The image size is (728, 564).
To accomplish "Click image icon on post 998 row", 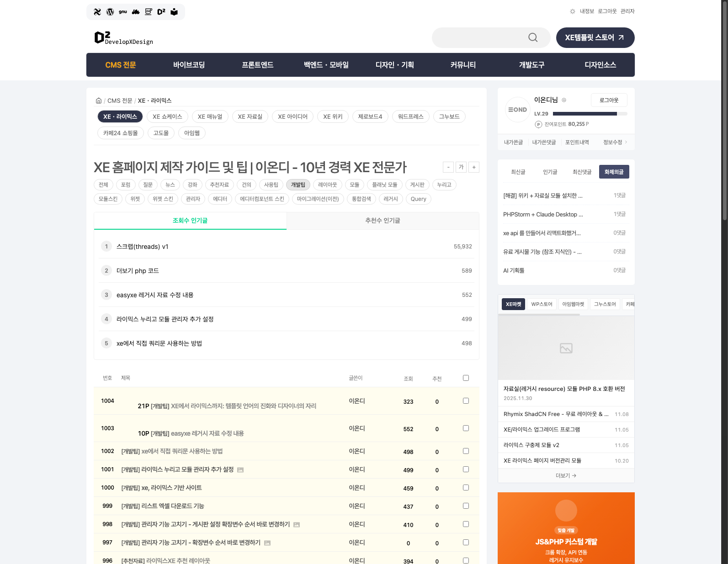I will tap(297, 525).
